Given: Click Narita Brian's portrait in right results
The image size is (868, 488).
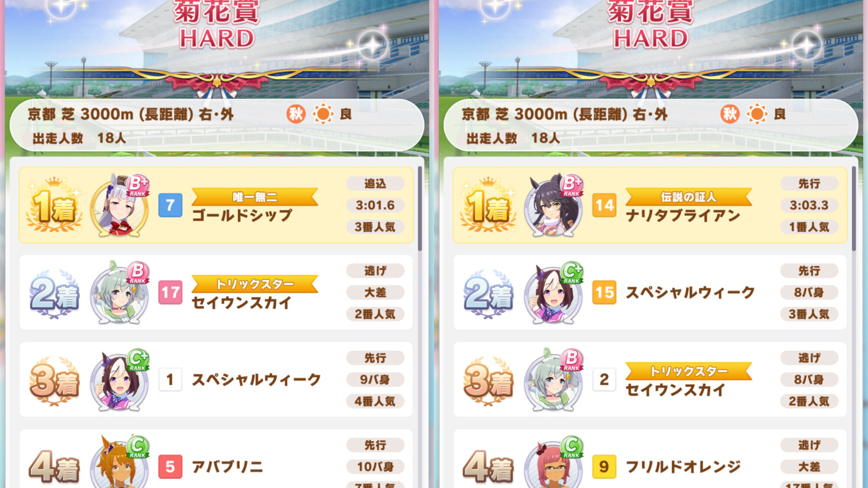Looking at the screenshot, I should click(553, 206).
